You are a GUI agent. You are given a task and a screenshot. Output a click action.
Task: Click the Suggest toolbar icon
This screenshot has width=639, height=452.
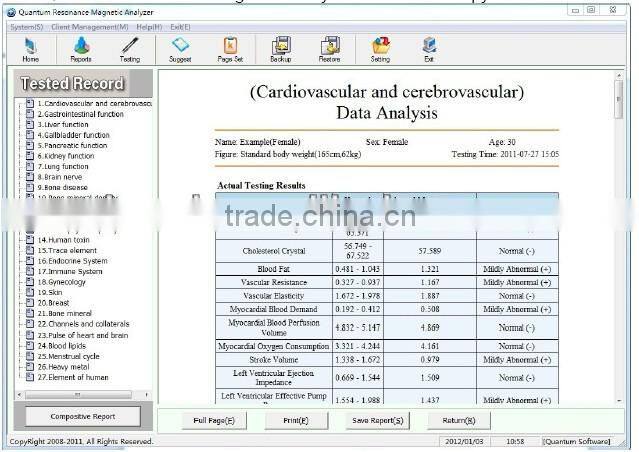tap(180, 49)
